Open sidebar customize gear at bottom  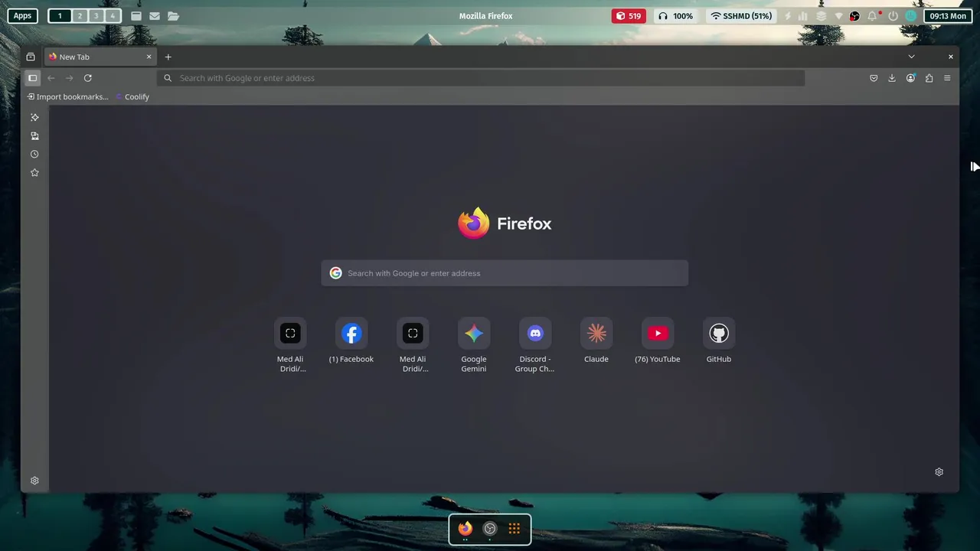[34, 481]
